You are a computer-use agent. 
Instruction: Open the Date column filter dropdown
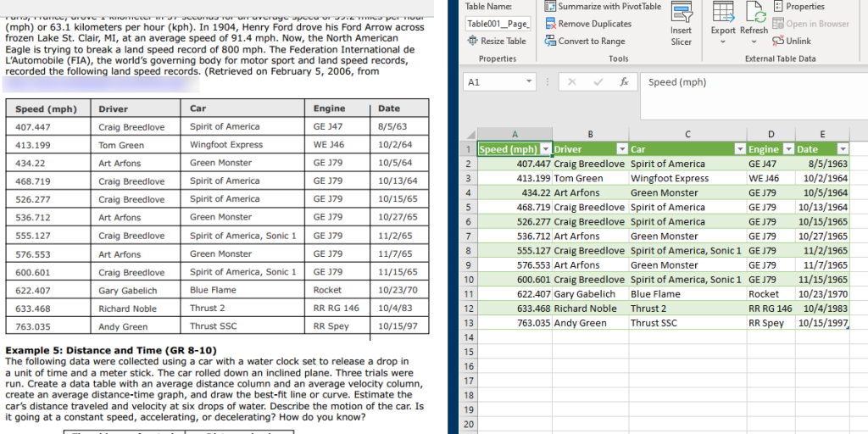(x=843, y=149)
